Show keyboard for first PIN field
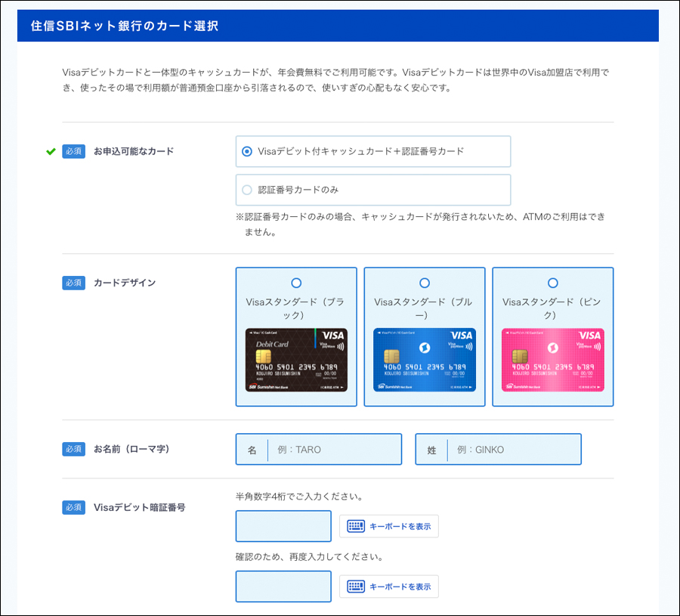The image size is (680, 616). coord(389,526)
